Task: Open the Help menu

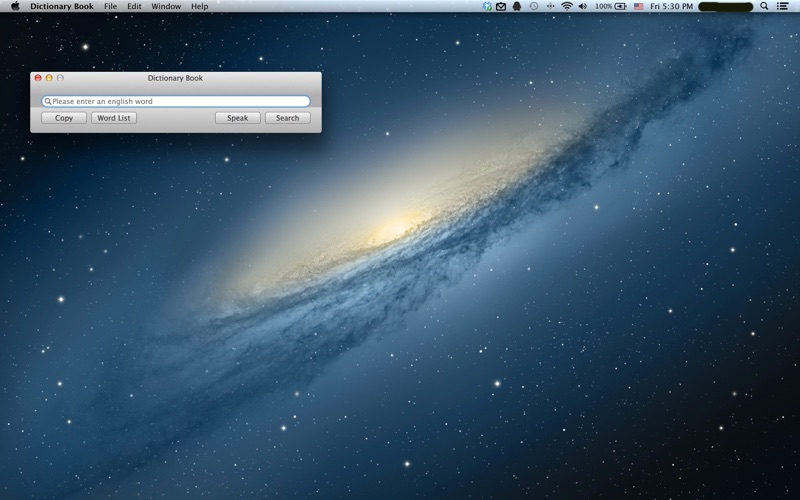Action: pyautogui.click(x=200, y=6)
